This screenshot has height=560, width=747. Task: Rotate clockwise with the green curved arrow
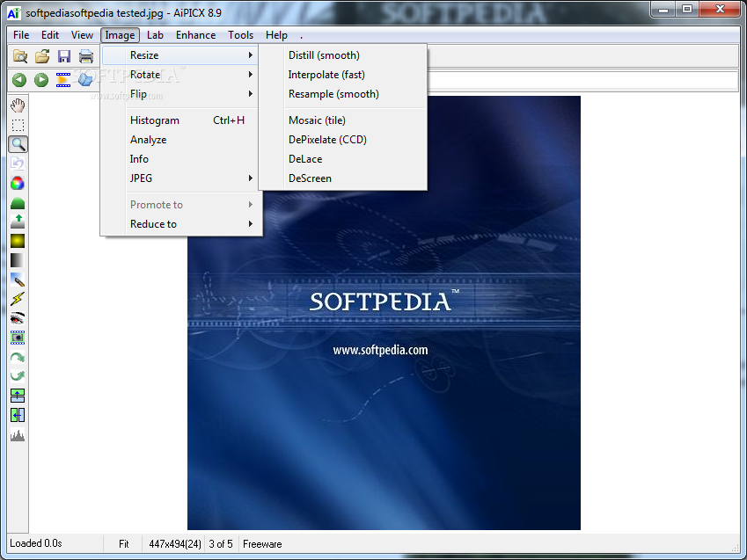[18, 357]
